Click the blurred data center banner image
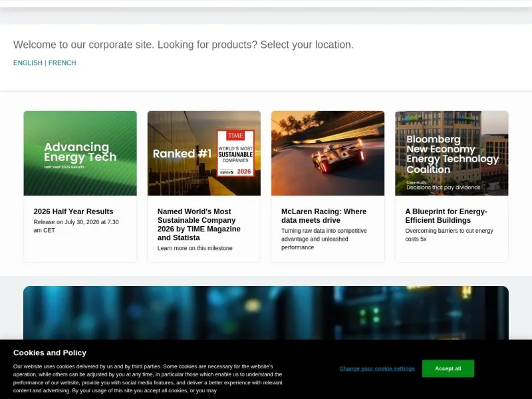 tap(266, 313)
